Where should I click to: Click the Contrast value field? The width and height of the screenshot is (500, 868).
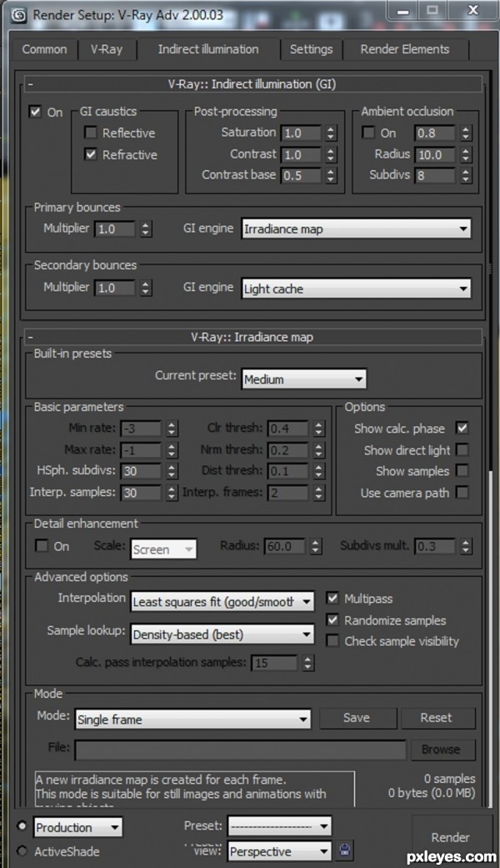302,154
